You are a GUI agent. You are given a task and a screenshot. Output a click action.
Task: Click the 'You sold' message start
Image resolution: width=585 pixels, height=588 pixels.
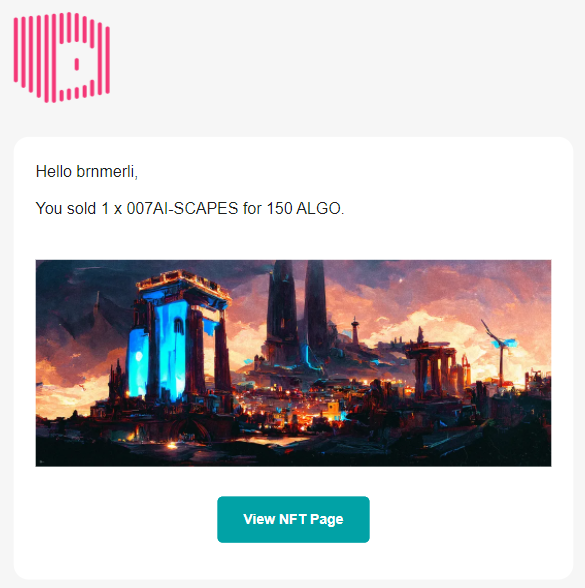[x=66, y=208]
